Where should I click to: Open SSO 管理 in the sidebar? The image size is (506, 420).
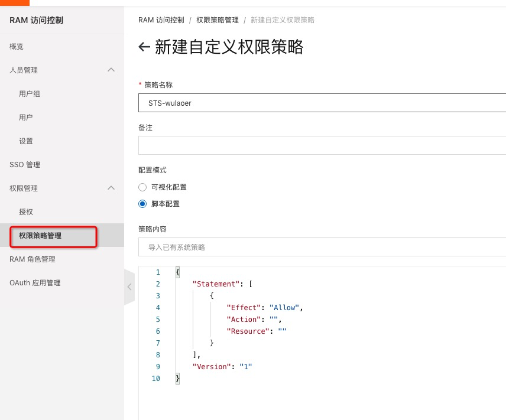25,165
